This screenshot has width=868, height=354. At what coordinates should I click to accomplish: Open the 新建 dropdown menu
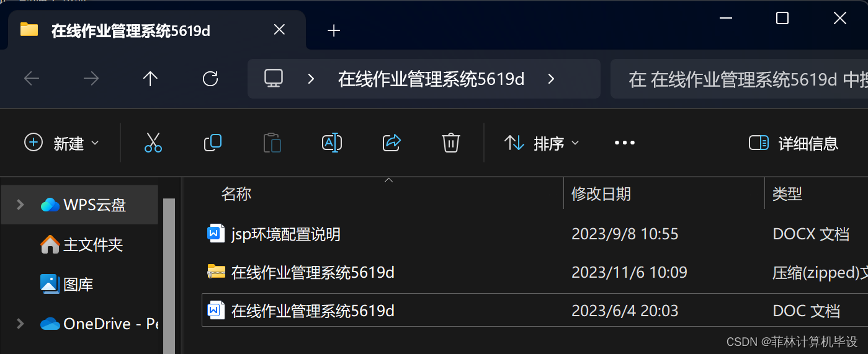(x=61, y=143)
